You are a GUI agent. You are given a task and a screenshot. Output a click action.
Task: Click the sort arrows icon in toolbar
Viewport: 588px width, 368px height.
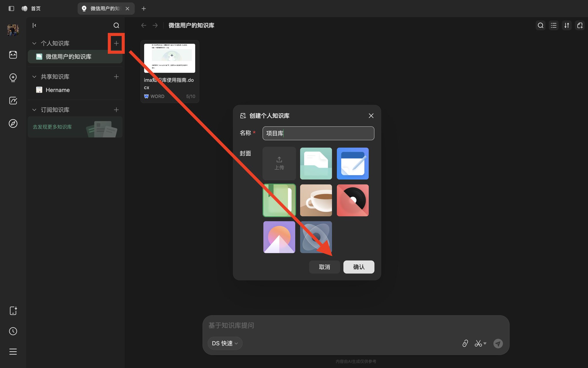[x=567, y=25]
